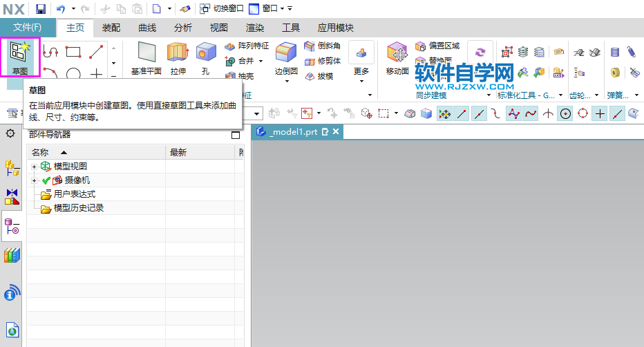Click the Pattern Feature (阵列特征) tool

click(x=247, y=46)
